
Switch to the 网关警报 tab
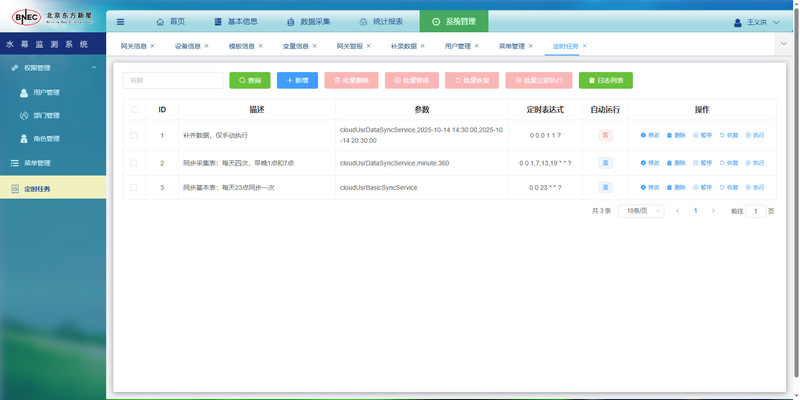(350, 46)
